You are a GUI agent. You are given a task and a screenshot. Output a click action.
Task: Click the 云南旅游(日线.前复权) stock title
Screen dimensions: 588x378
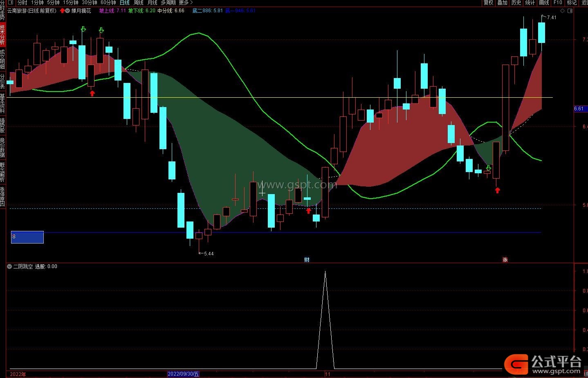click(32, 11)
